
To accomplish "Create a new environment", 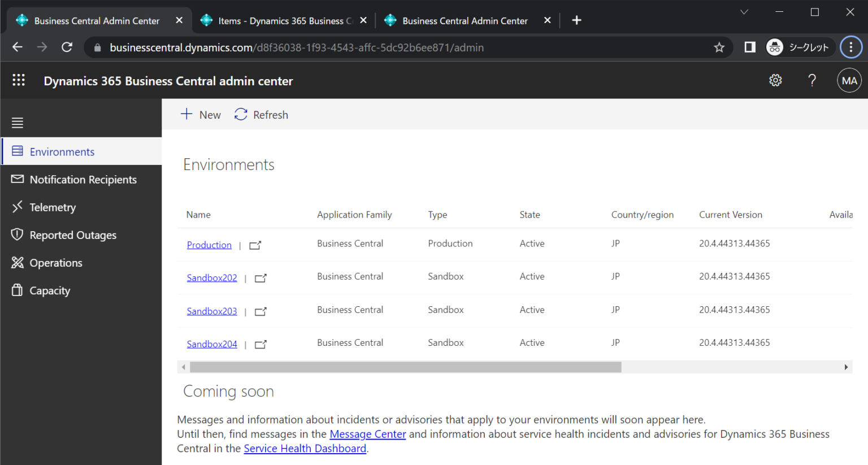I will (x=200, y=115).
